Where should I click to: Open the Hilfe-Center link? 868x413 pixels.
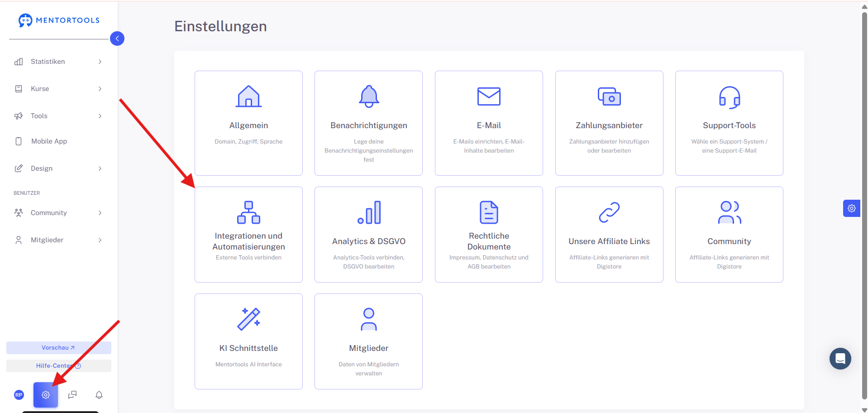point(59,366)
